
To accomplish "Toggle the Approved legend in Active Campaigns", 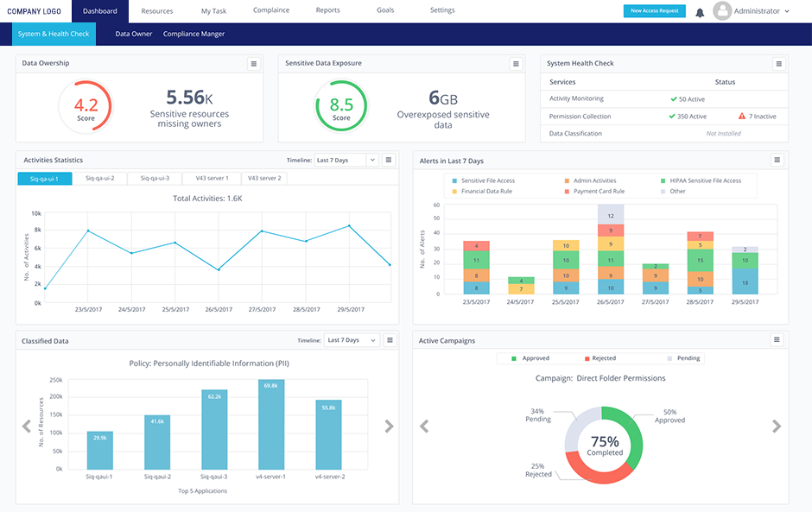I will click(x=530, y=357).
